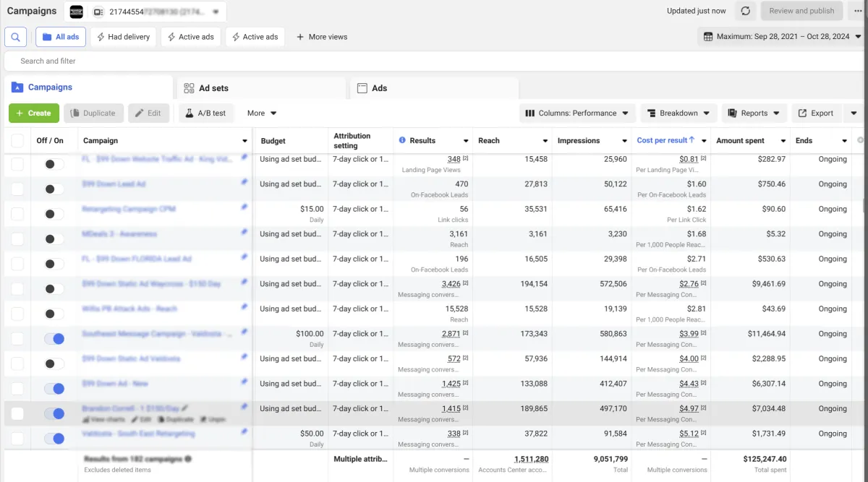
Task: Open the three-dot more options menu
Action: pyautogui.click(x=858, y=11)
